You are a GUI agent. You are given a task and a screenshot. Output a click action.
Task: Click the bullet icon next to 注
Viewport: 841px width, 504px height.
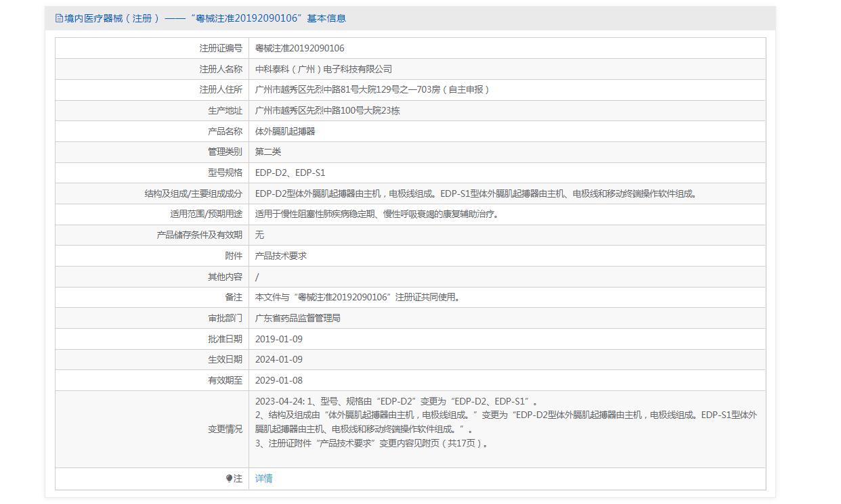click(230, 478)
